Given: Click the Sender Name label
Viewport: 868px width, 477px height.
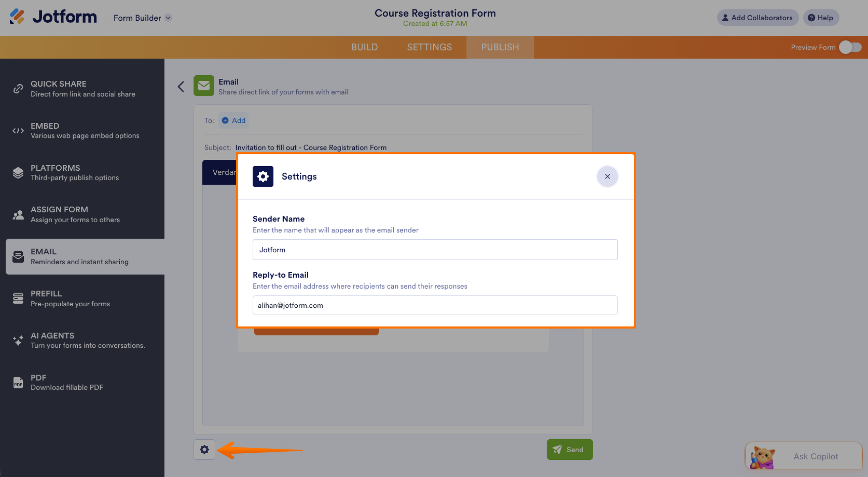Looking at the screenshot, I should click(x=278, y=219).
